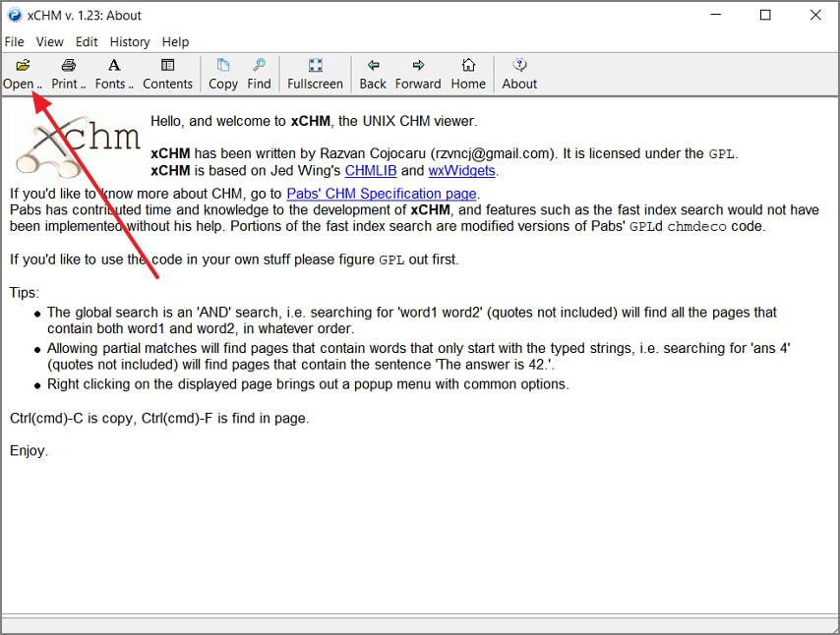Open the History menu

130,41
